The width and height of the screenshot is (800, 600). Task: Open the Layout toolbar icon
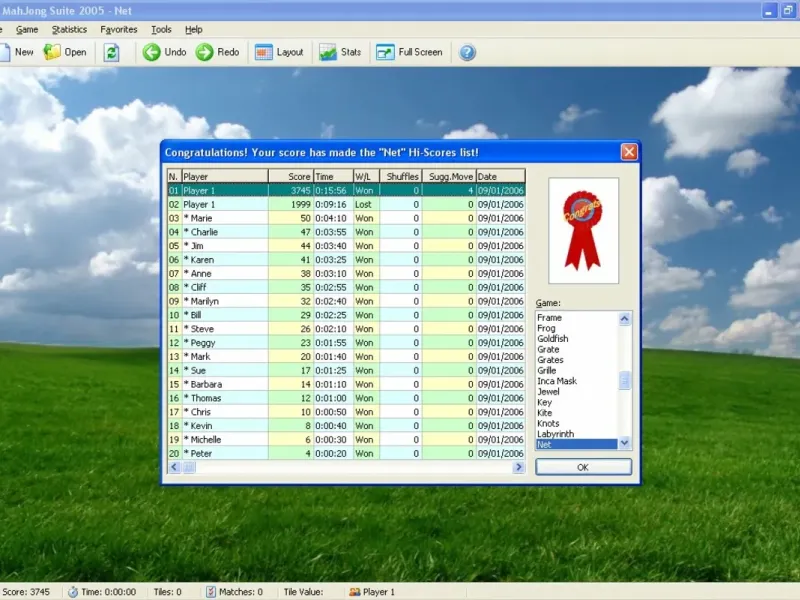[x=264, y=52]
